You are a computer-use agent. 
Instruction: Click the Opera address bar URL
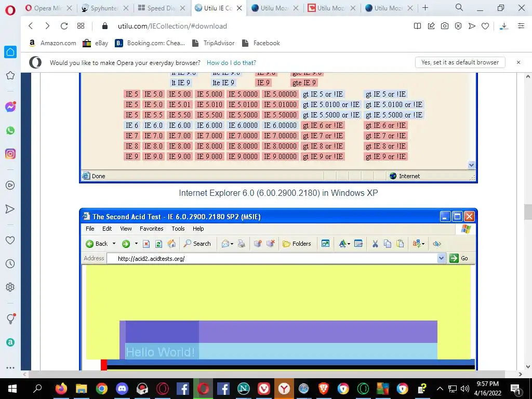click(x=172, y=26)
